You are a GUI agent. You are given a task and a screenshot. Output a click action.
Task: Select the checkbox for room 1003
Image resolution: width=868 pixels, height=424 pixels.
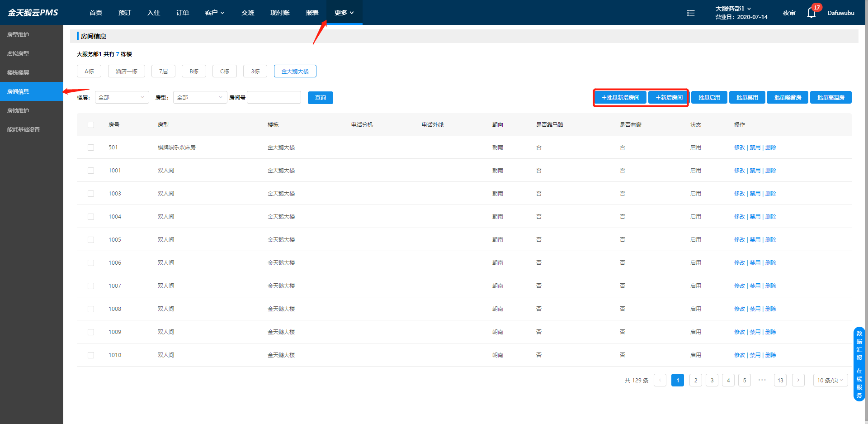[x=91, y=194]
